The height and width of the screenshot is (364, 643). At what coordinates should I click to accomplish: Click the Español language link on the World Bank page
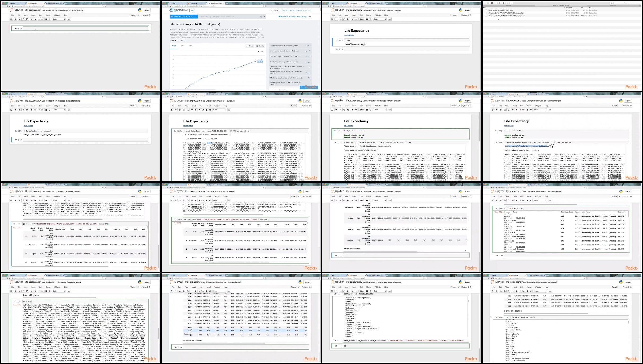click(291, 10)
